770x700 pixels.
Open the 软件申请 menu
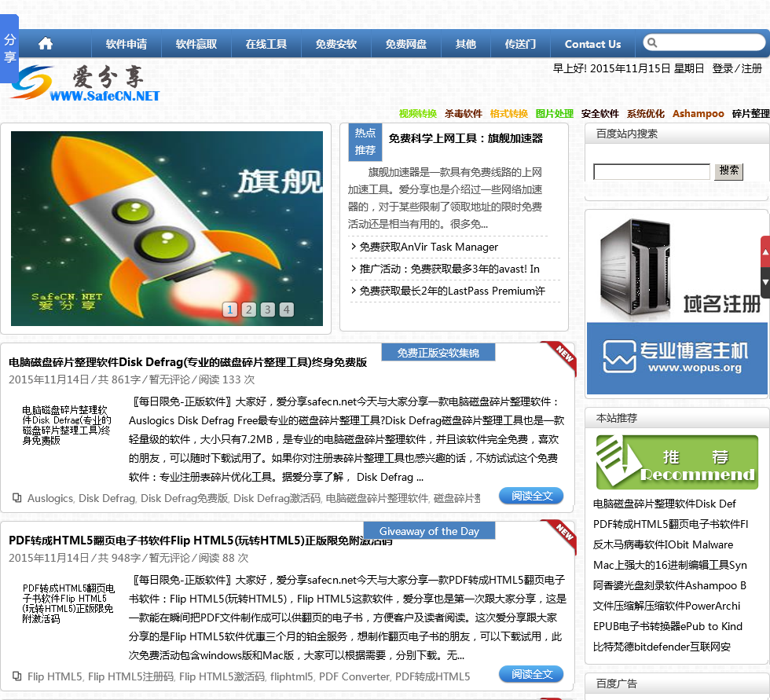pyautogui.click(x=126, y=44)
